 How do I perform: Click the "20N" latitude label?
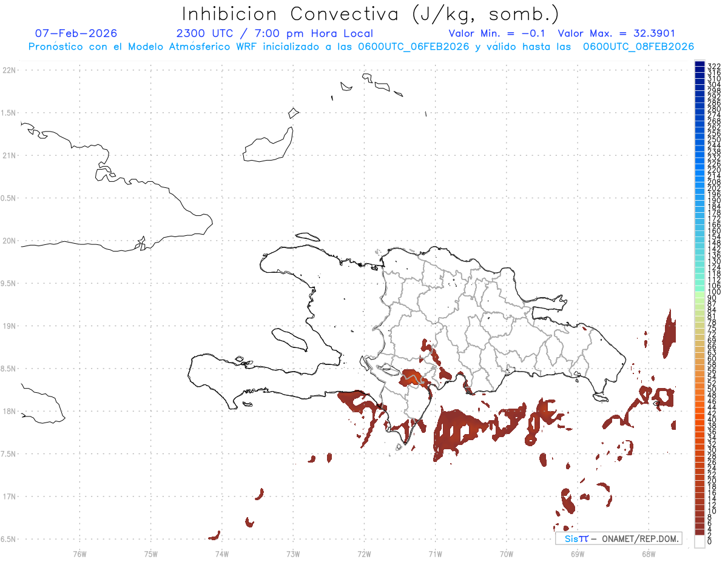point(9,241)
